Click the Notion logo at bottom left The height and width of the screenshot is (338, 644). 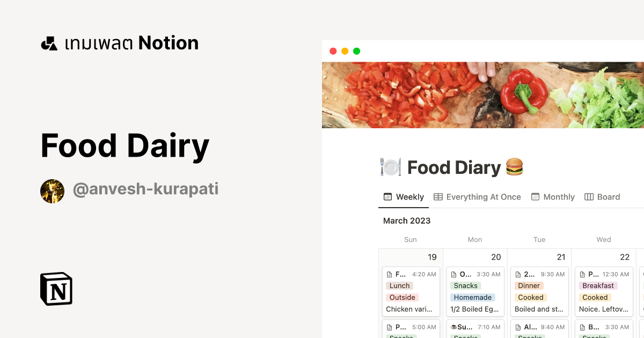click(x=56, y=289)
